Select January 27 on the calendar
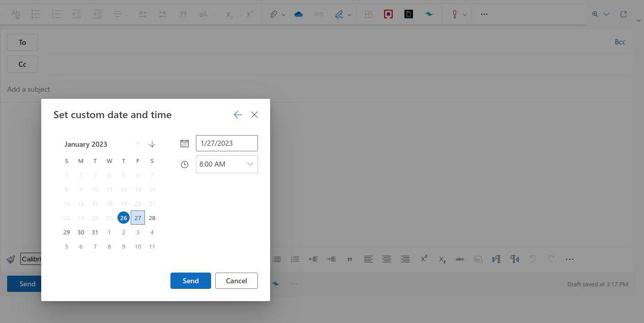The image size is (644, 323). click(x=137, y=218)
